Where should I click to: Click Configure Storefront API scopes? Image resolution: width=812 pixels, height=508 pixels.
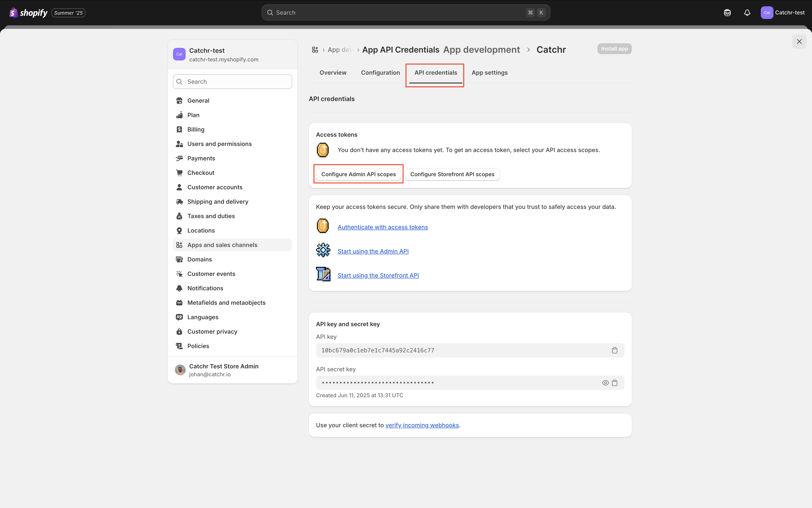[x=452, y=174]
